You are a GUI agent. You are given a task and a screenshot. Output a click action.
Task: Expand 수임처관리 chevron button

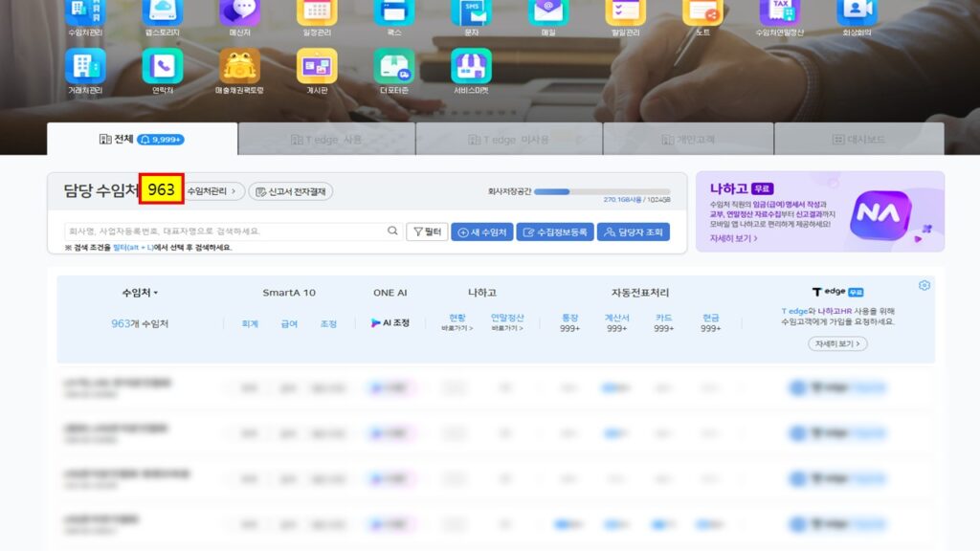[x=215, y=191]
